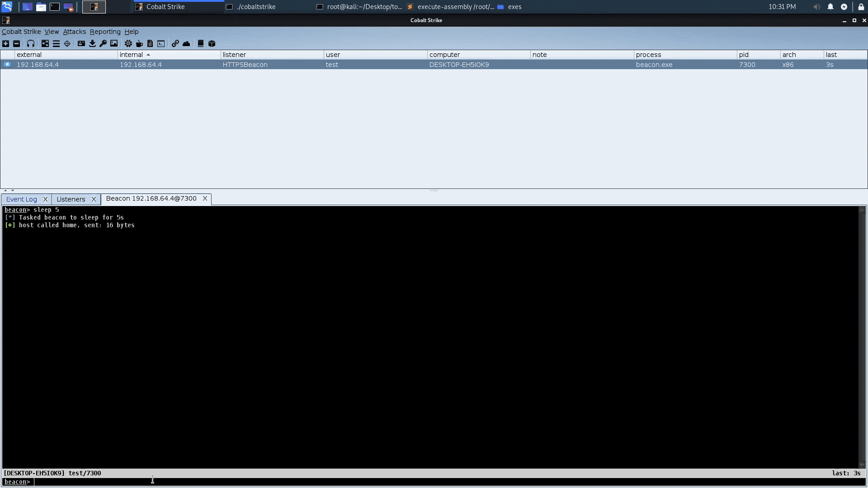868x488 pixels.
Task: Open help page (book icon)
Action: point(201,44)
